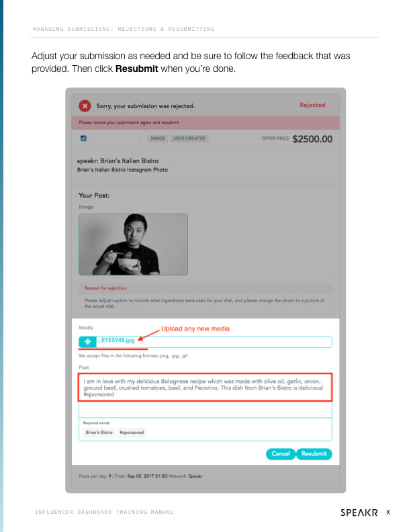Click the Cancel button
Viewport: 411px width, 532px height.
281,453
